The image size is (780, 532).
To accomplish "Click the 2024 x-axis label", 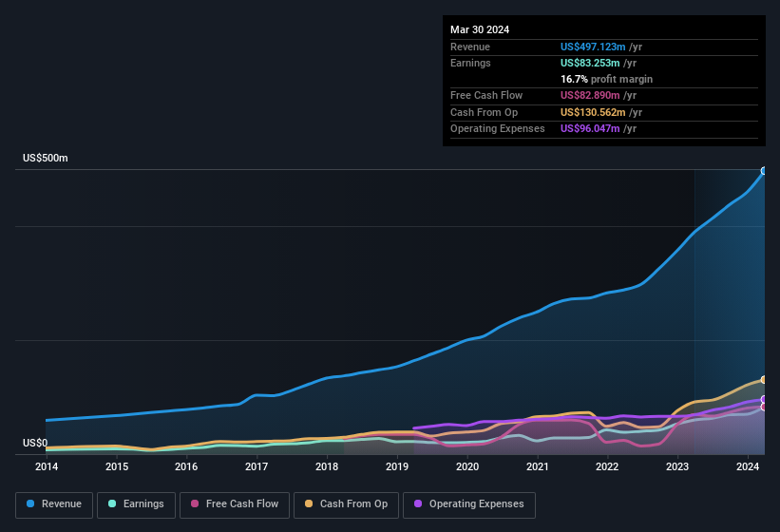I will click(x=748, y=466).
